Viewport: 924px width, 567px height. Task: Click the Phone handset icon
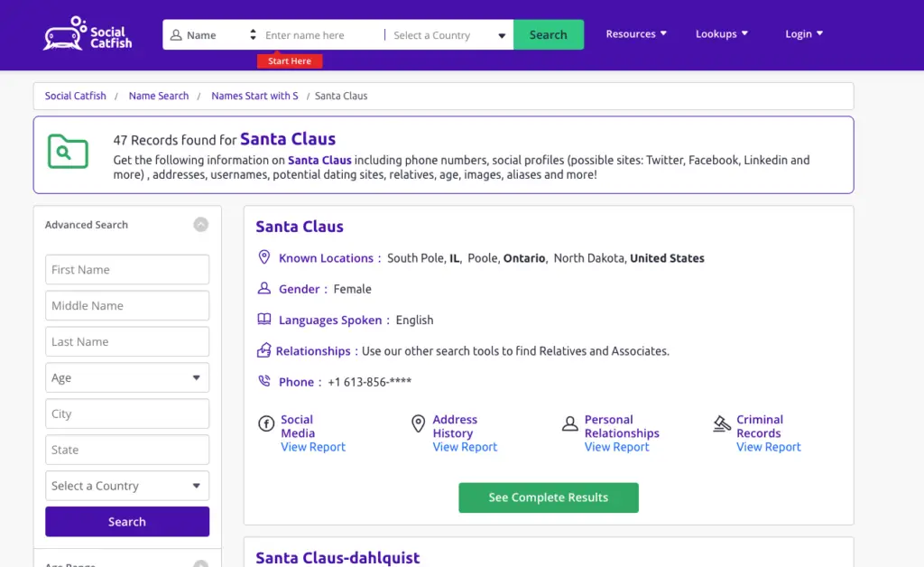point(264,381)
